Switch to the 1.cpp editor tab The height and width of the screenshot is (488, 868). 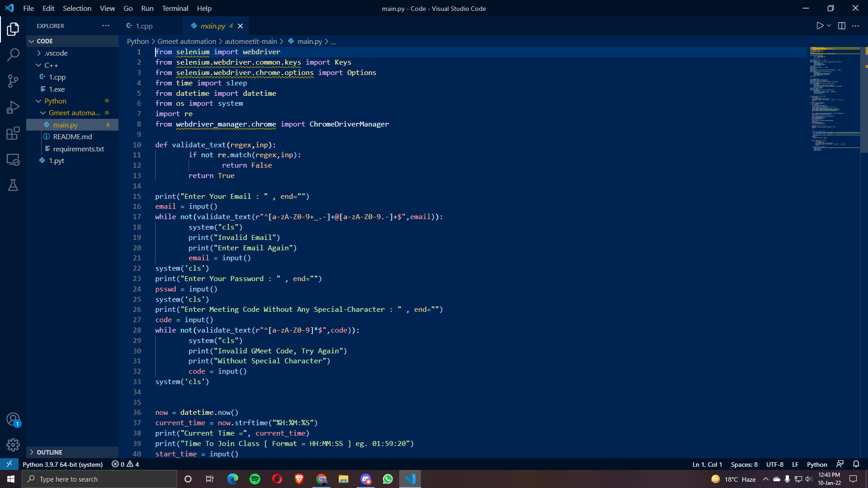tap(144, 26)
